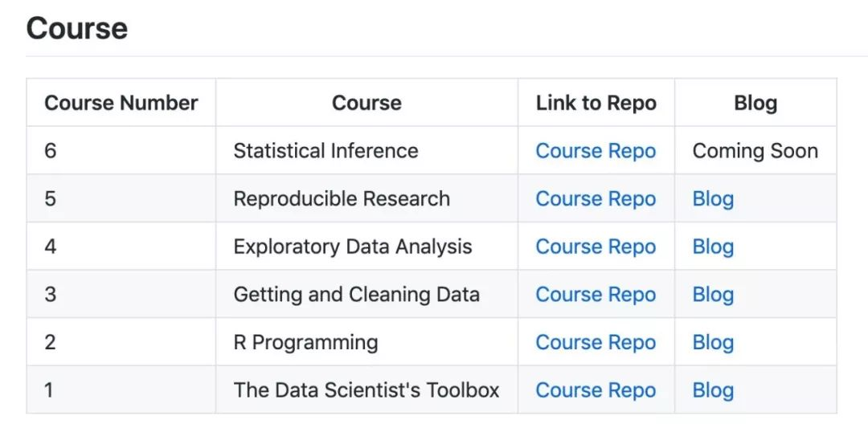This screenshot has height=436, width=868.
Task: Click the R Programming course name
Action: pyautogui.click(x=305, y=342)
